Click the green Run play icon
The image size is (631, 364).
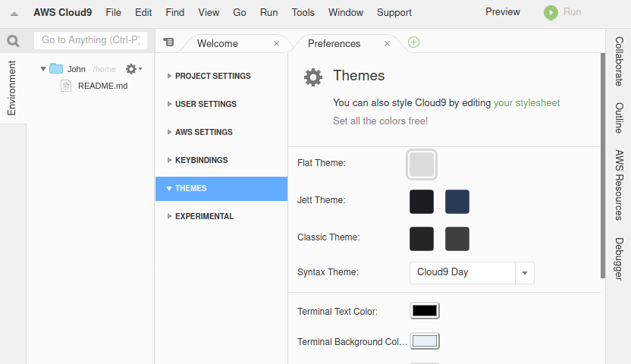(x=551, y=12)
